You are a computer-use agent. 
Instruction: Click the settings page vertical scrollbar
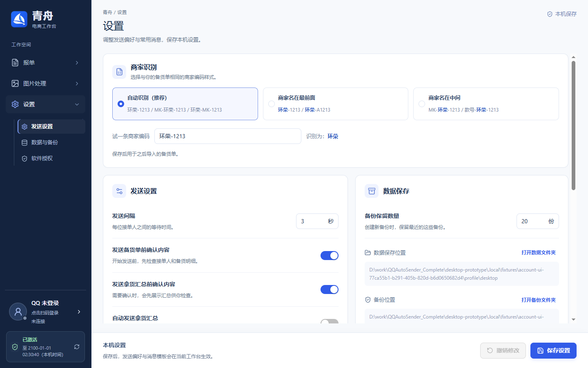(x=573, y=126)
